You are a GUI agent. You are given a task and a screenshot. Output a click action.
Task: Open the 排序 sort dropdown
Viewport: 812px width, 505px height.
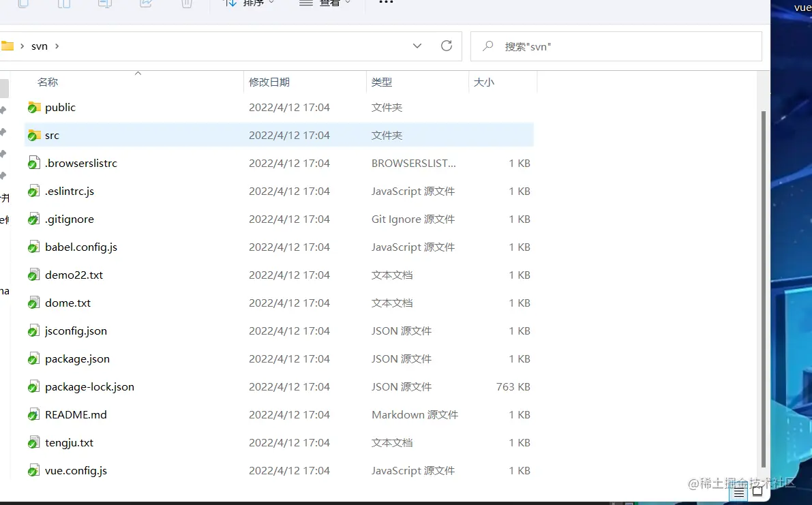(250, 3)
